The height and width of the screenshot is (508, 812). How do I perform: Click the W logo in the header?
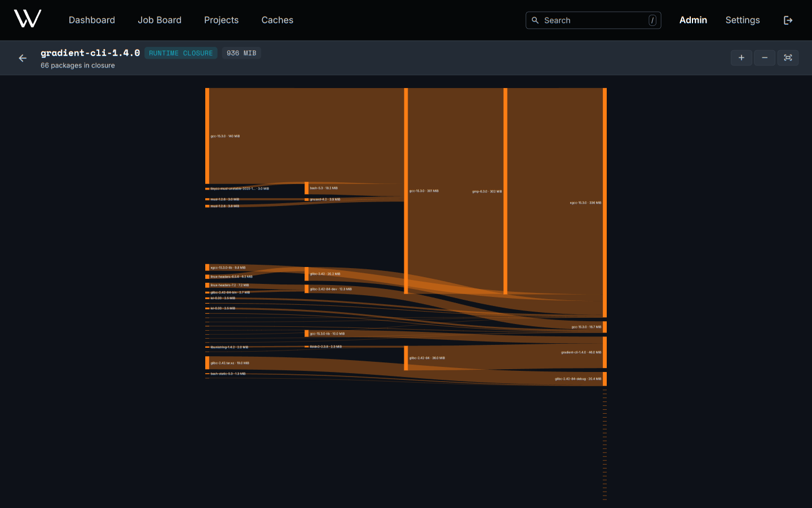coord(28,19)
